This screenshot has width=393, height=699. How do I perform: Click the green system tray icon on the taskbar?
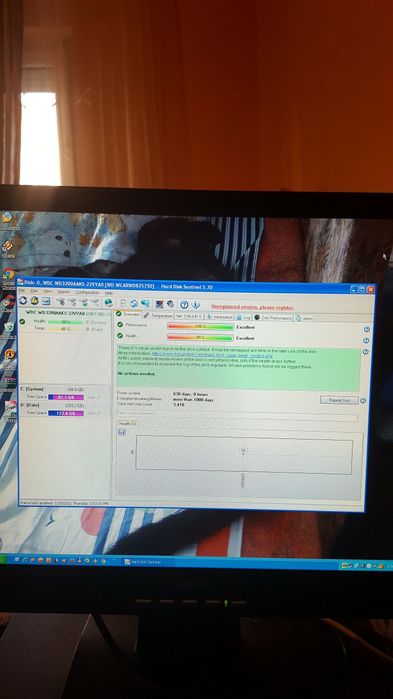pos(344,566)
